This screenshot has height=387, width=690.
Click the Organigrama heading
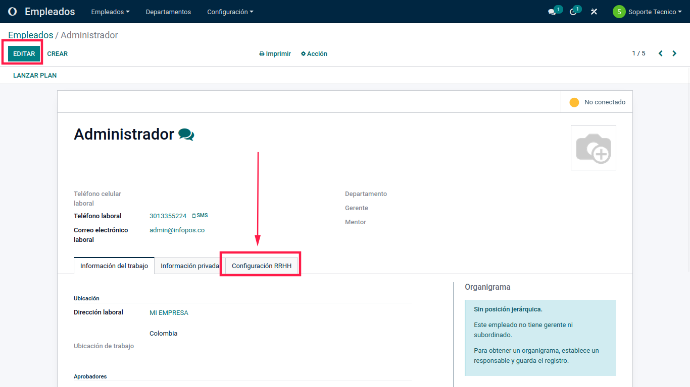coord(487,287)
